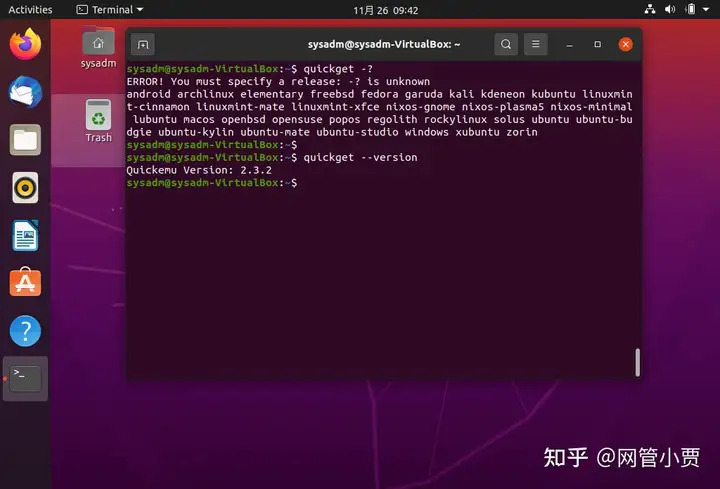Click the 'quickget --version' command text
Viewport: 720px width, 489px height.
[x=360, y=157]
